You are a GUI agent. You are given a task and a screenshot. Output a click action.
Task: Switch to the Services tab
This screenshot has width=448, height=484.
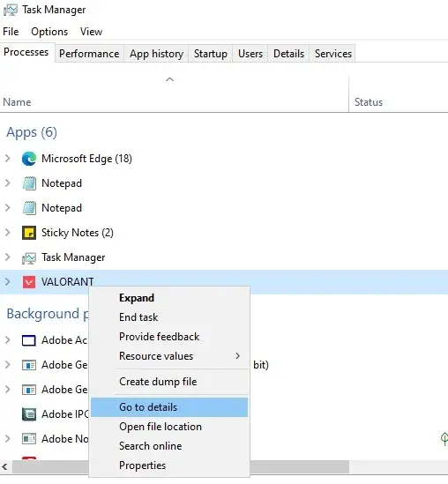click(333, 54)
